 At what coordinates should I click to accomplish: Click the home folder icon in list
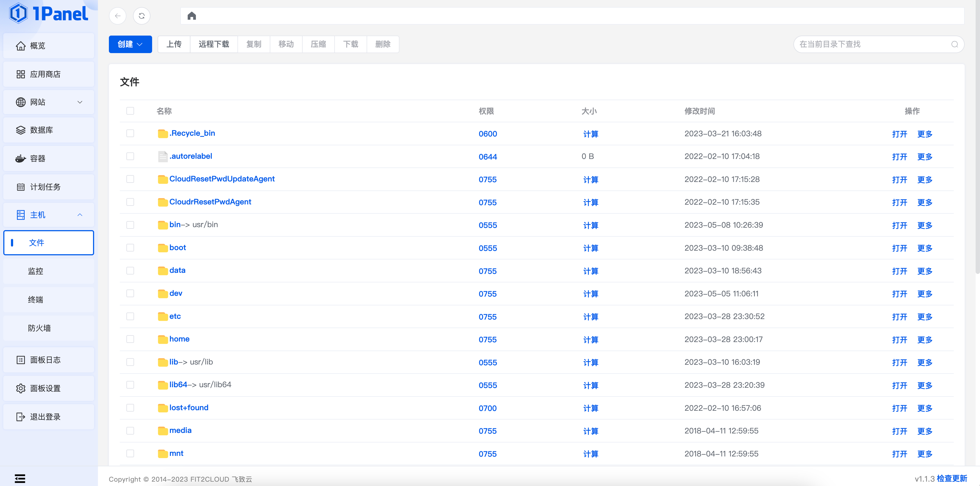pos(163,339)
